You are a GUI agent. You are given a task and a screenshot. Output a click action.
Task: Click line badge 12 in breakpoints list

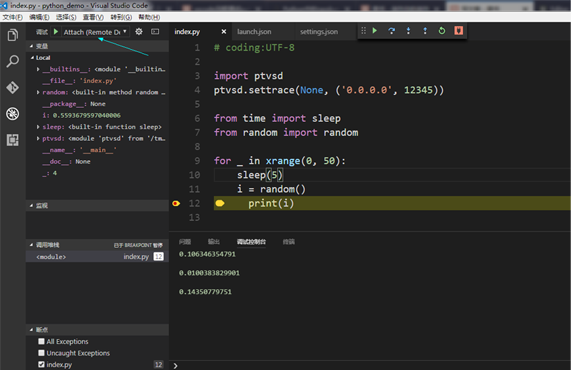(158, 364)
